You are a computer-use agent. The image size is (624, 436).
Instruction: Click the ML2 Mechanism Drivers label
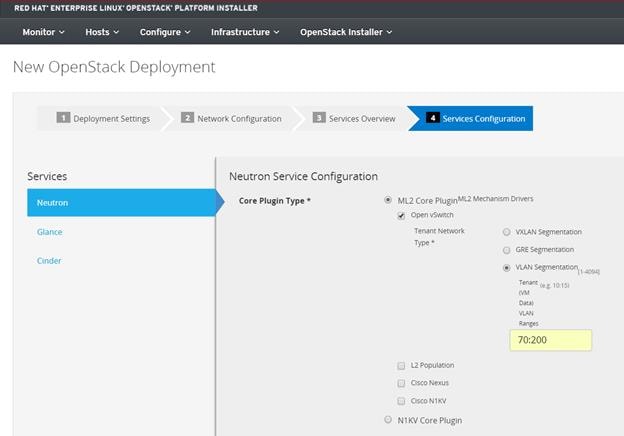tap(495, 199)
